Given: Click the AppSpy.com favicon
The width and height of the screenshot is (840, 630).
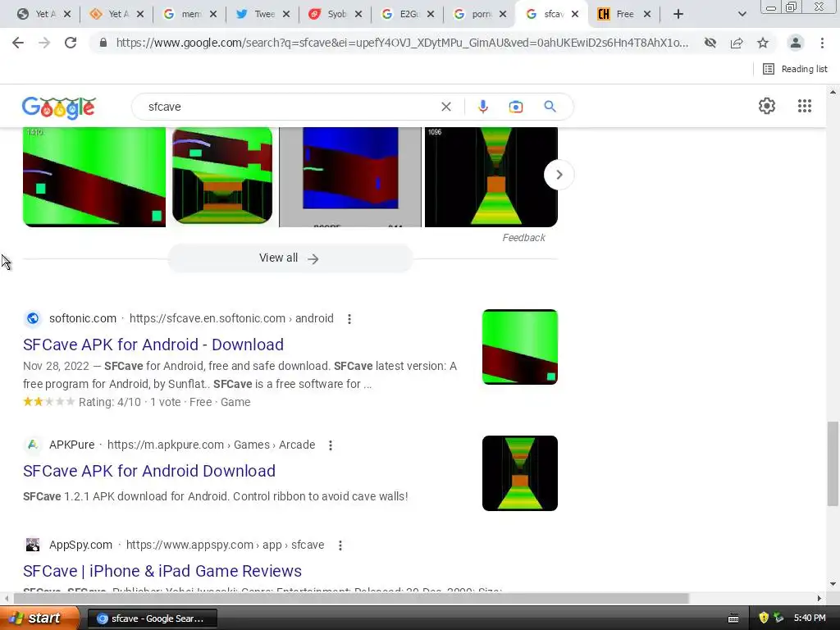Looking at the screenshot, I should pyautogui.click(x=33, y=545).
